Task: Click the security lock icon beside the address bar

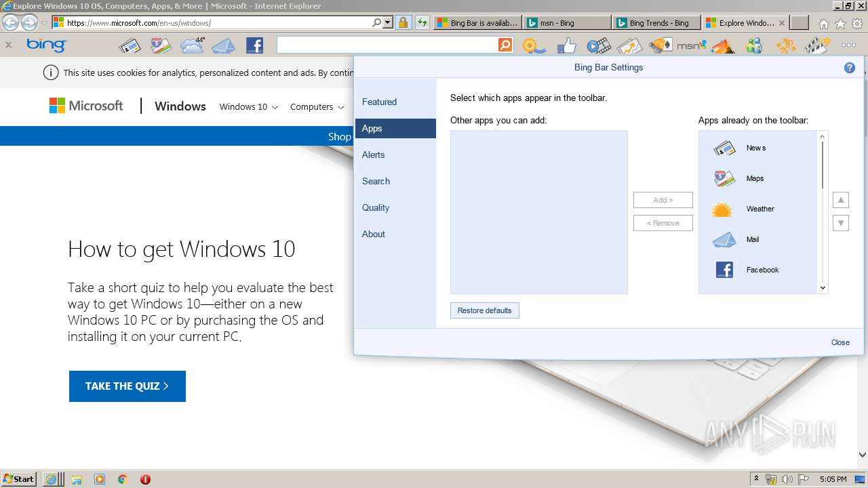Action: click(403, 22)
